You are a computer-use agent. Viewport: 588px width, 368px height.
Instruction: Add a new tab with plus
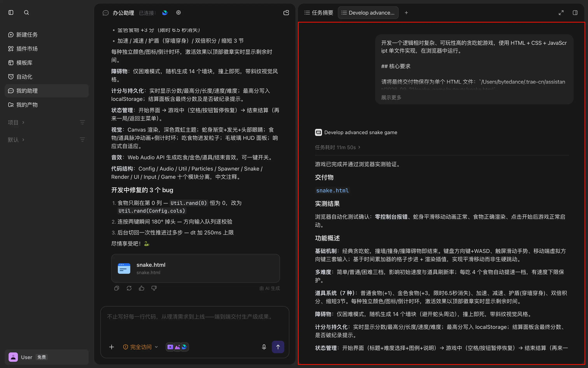coord(406,13)
